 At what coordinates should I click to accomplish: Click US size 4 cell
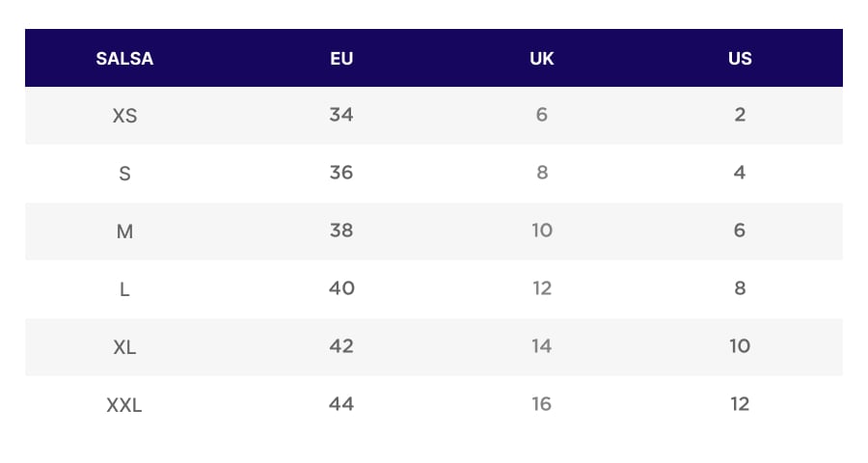(740, 173)
